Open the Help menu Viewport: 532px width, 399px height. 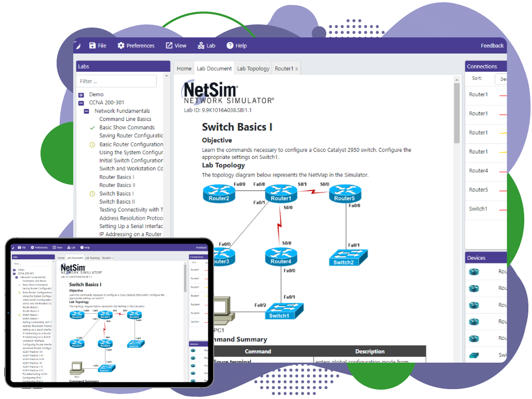coord(236,46)
